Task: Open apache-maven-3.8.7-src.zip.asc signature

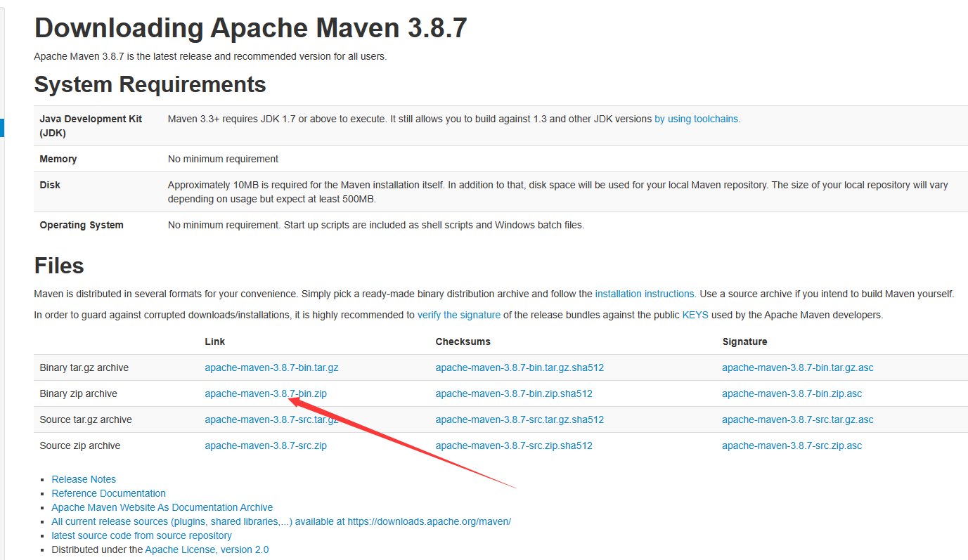Action: click(x=792, y=445)
